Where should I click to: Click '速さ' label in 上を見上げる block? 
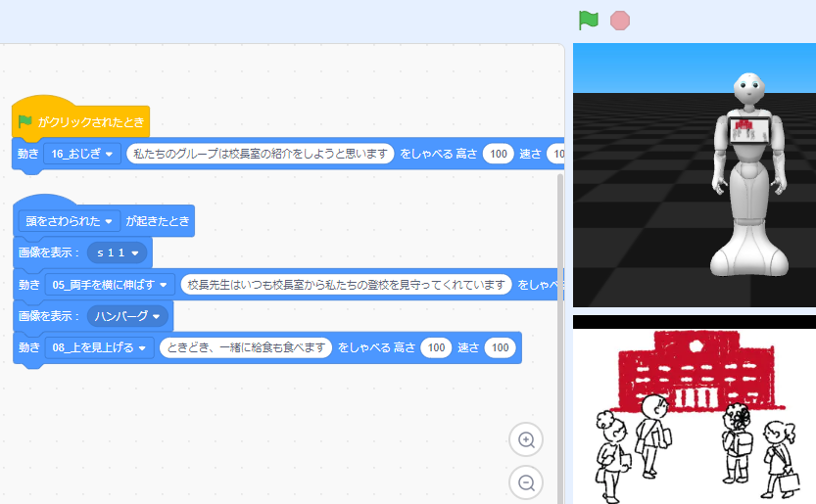tap(468, 348)
